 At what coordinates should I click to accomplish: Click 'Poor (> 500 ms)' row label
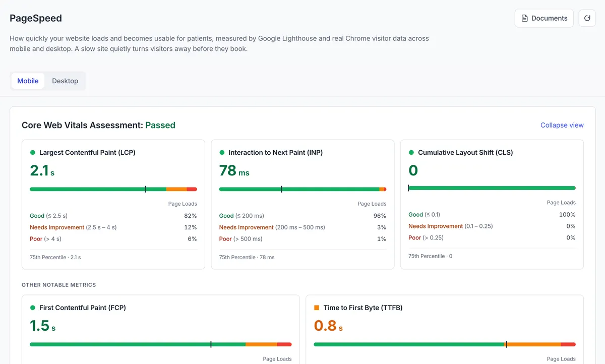240,239
